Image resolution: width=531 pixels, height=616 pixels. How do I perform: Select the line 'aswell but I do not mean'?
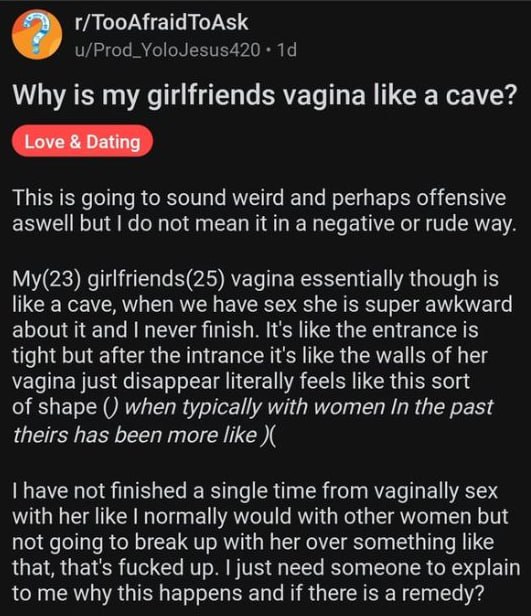pos(264,224)
